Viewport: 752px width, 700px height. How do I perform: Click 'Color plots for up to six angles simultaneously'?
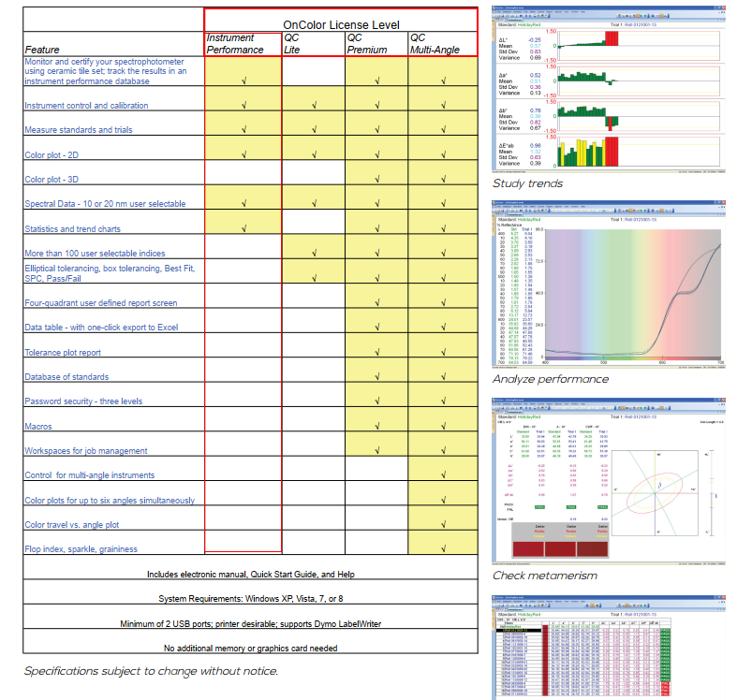click(x=110, y=501)
